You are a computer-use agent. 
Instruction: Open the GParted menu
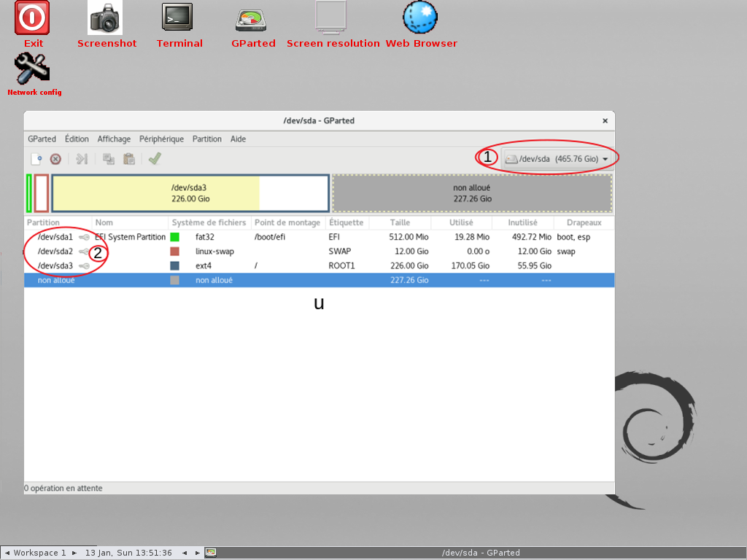click(x=42, y=139)
